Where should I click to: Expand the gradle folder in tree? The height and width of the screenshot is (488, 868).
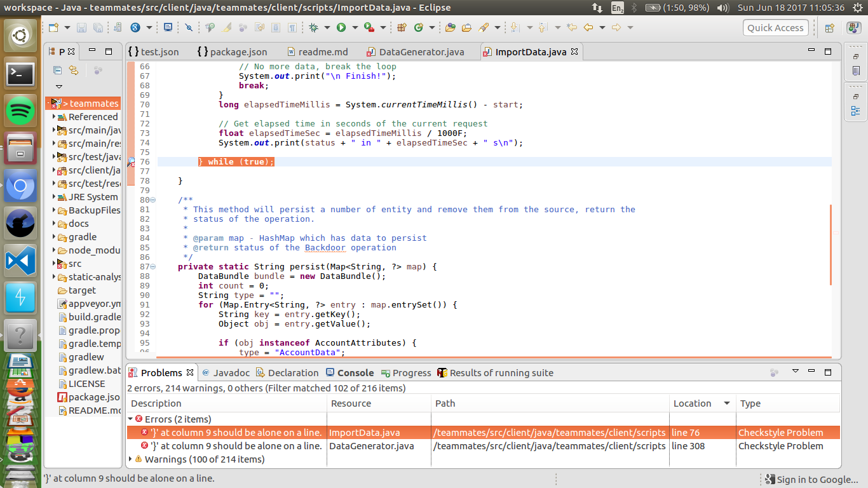[x=54, y=237]
